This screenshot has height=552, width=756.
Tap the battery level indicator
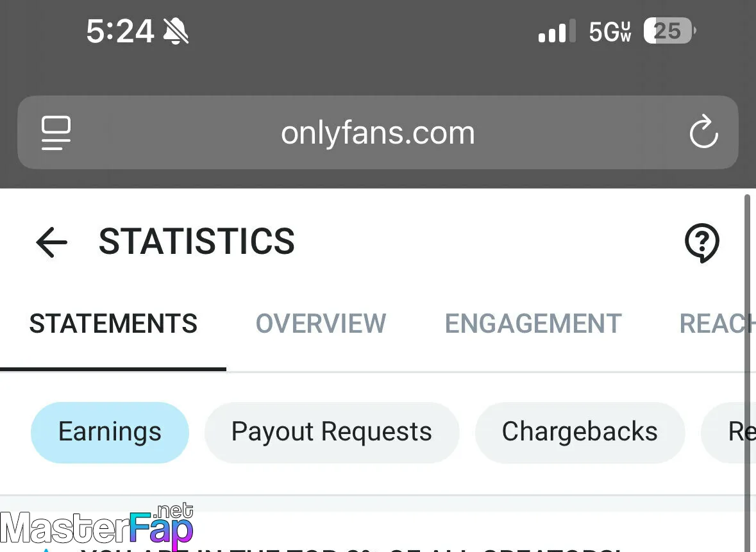(669, 31)
